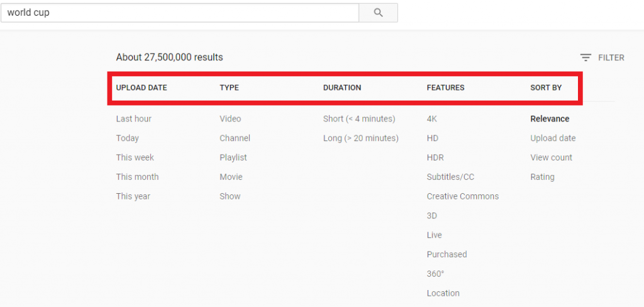
Task: Enable the Subtitles/CC filter
Action: tap(450, 177)
